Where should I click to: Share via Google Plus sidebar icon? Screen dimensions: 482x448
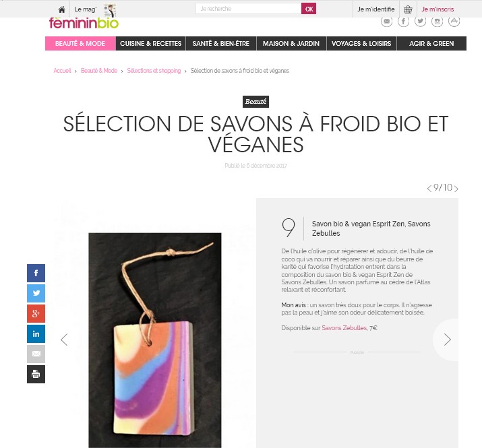(36, 313)
